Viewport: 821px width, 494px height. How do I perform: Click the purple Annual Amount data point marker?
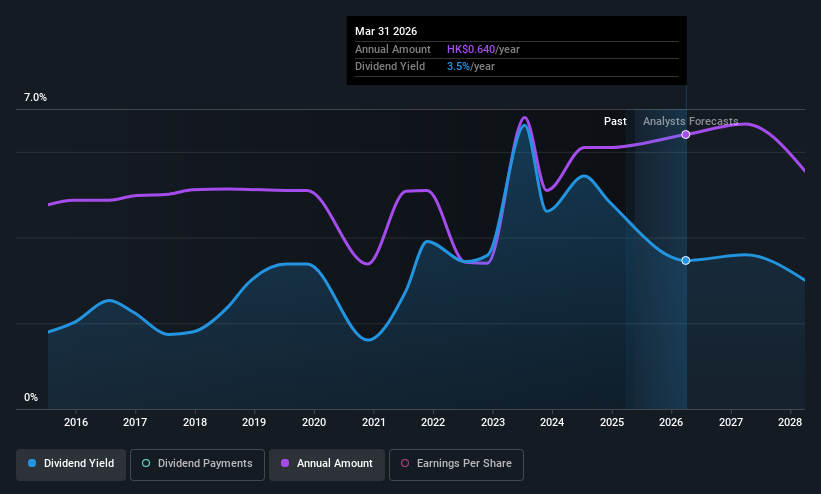tap(685, 135)
